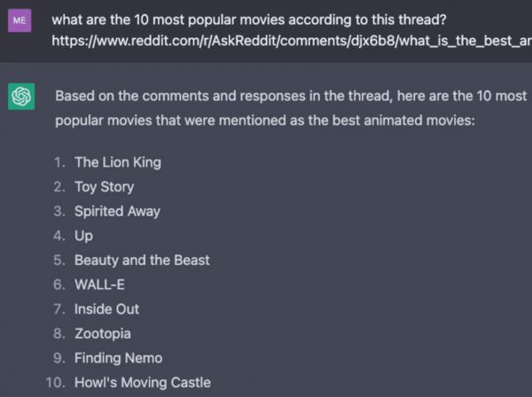
Task: Click the number "1." list marker
Action: (x=59, y=162)
